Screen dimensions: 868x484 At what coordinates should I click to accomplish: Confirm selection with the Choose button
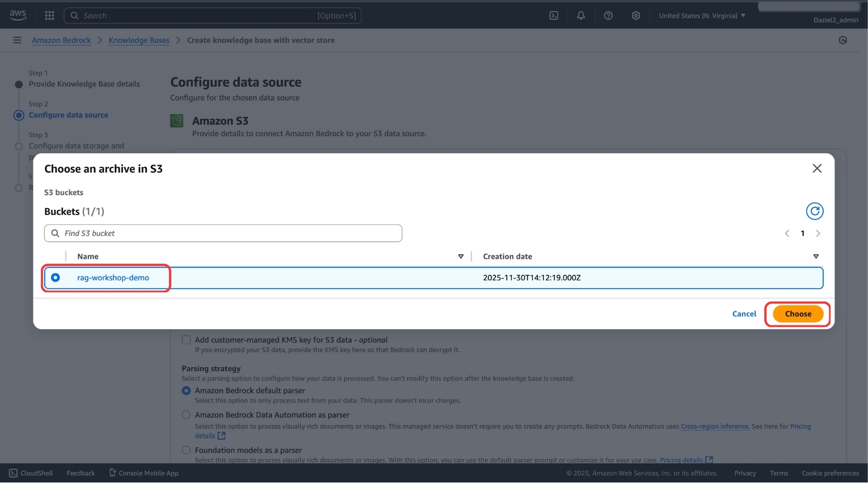(x=797, y=314)
